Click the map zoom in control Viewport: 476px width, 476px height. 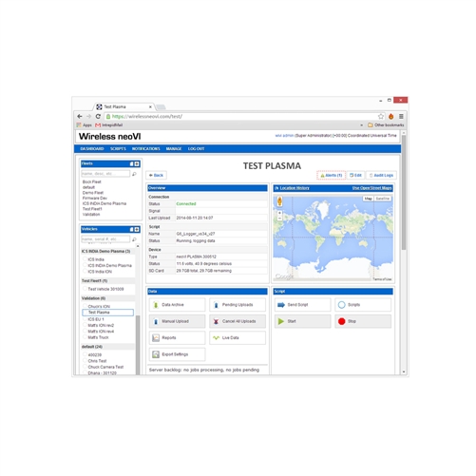coord(279,213)
